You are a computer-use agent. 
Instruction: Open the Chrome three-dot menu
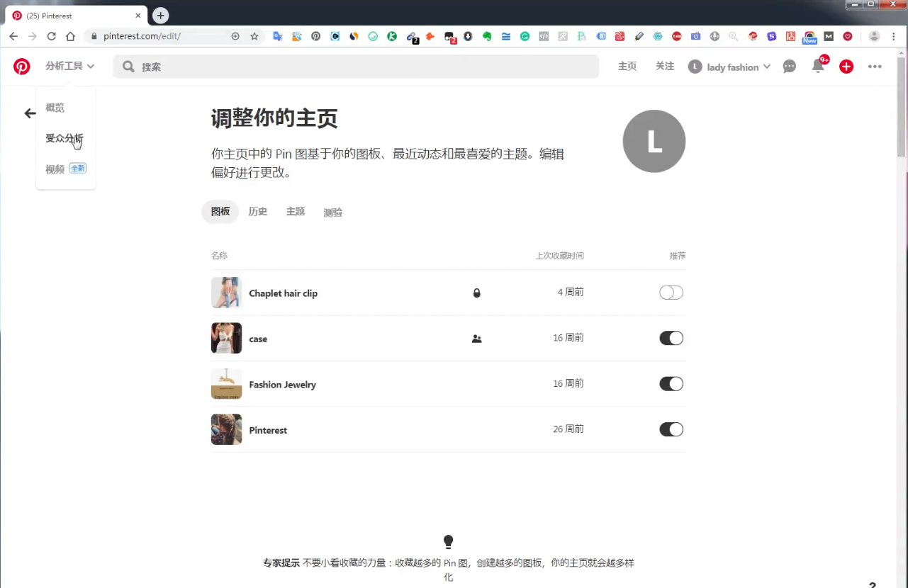point(893,36)
